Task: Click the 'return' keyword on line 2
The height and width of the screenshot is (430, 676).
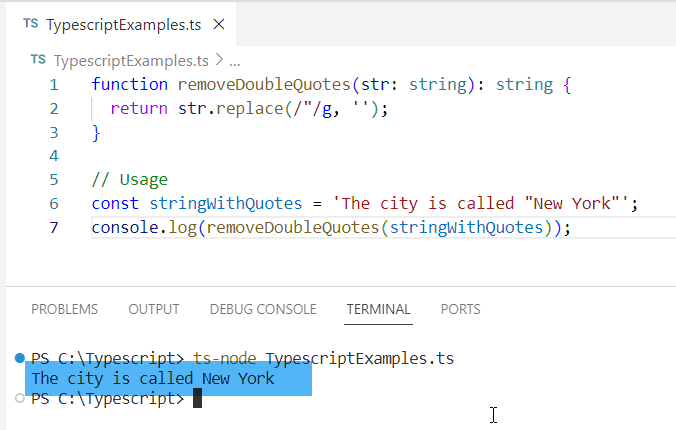Action: (x=139, y=108)
